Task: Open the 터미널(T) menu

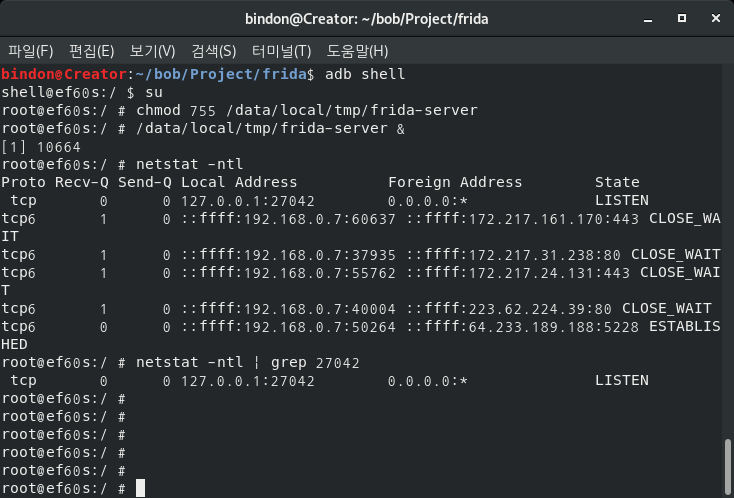Action: (x=281, y=51)
